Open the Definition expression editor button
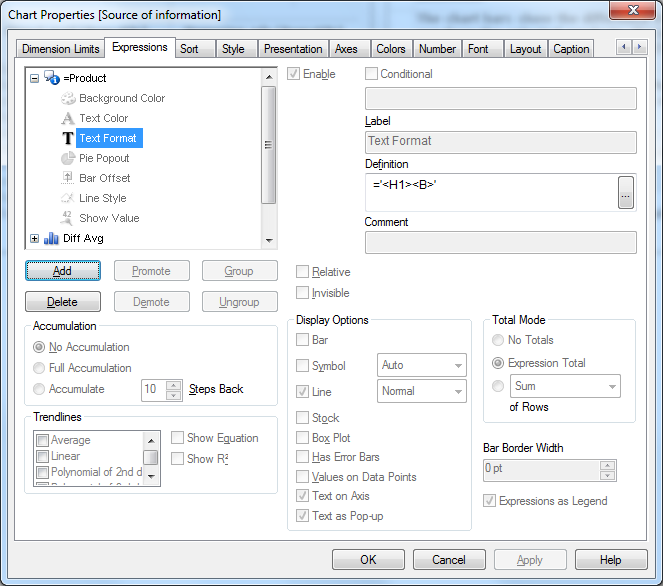Screen dimensions: 663x586 pos(626,192)
